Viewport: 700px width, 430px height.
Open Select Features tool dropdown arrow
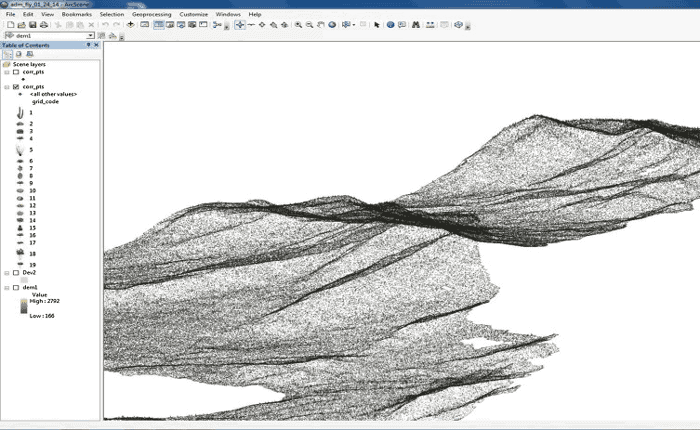(x=354, y=25)
